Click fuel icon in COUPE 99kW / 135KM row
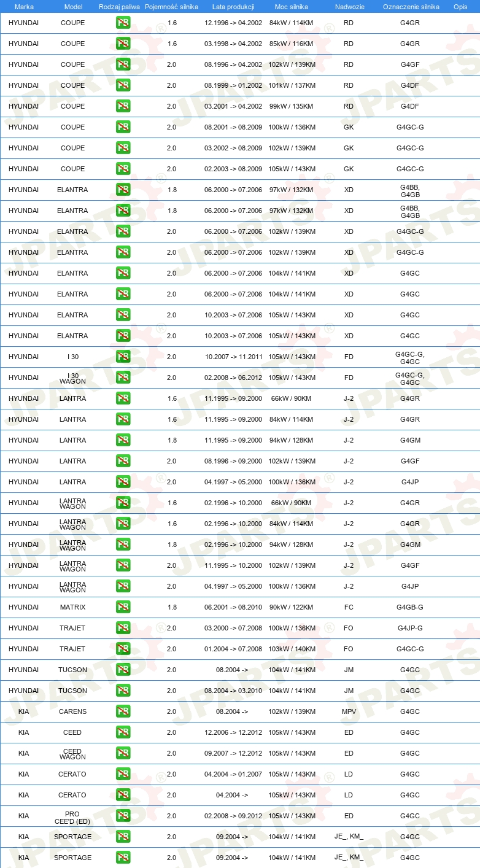Viewport: 480px width, 868px height. pos(123,106)
